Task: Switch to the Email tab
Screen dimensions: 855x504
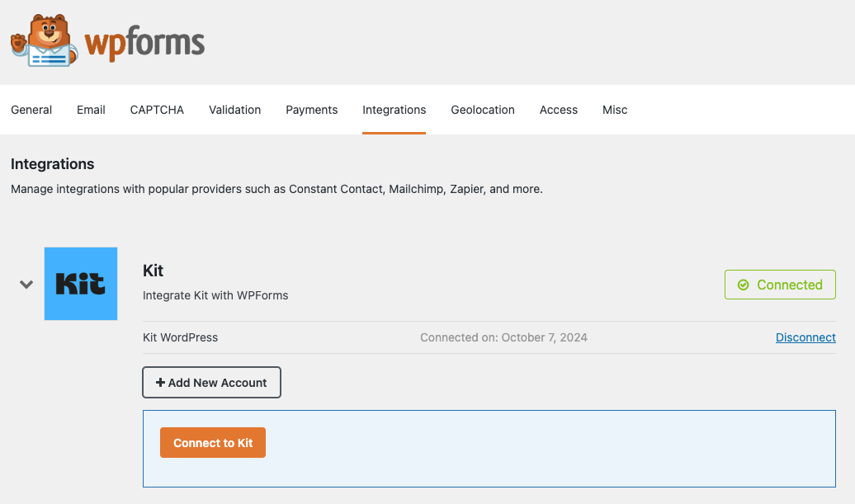Action: 91,110
